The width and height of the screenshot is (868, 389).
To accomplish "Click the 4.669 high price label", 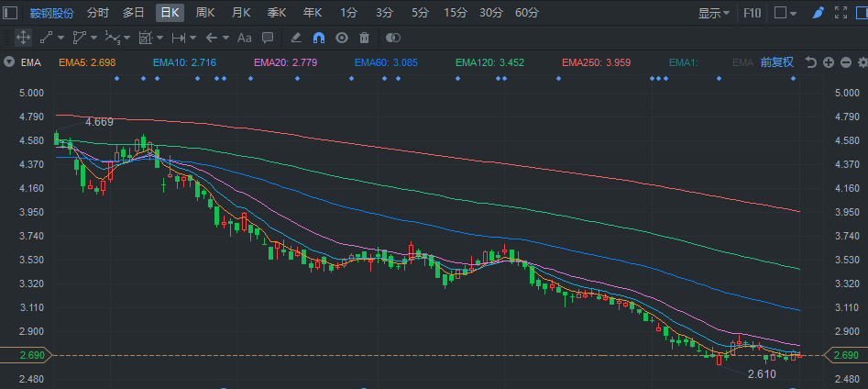I will pos(99,122).
